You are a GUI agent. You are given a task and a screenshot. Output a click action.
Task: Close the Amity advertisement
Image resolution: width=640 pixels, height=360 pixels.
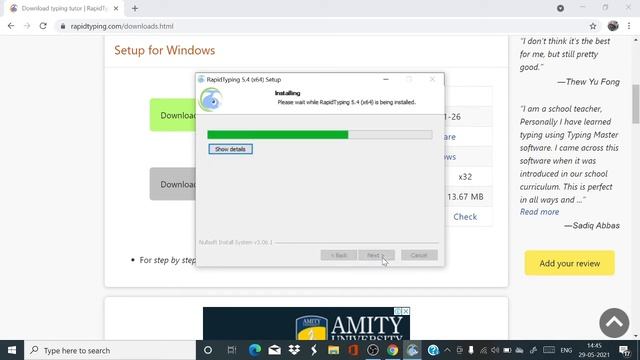(x=406, y=311)
